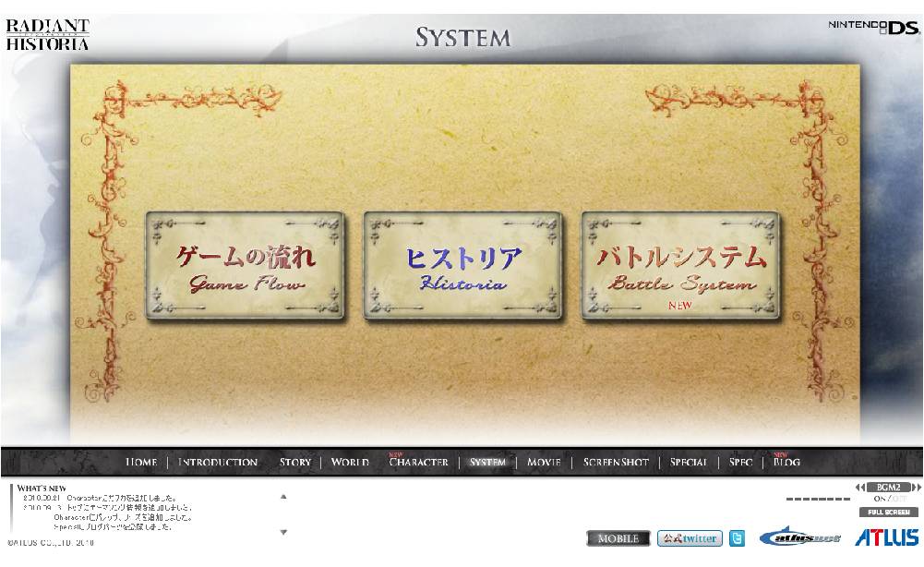Screen dimensions: 924x567
Task: Click the Twitter bird icon
Action: (x=737, y=538)
